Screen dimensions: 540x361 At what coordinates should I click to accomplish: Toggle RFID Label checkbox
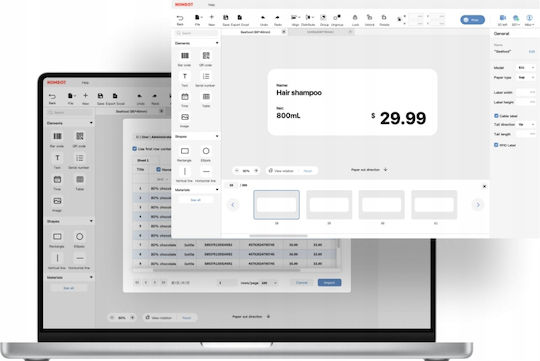coord(496,145)
